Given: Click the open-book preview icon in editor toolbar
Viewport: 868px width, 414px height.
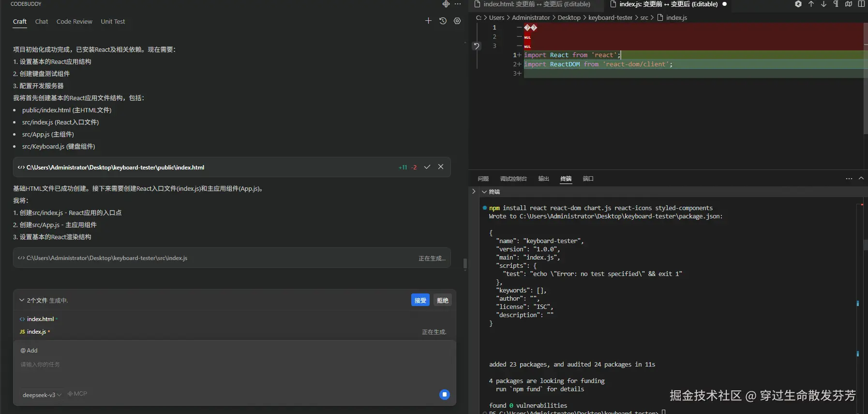Looking at the screenshot, I should tap(849, 4).
